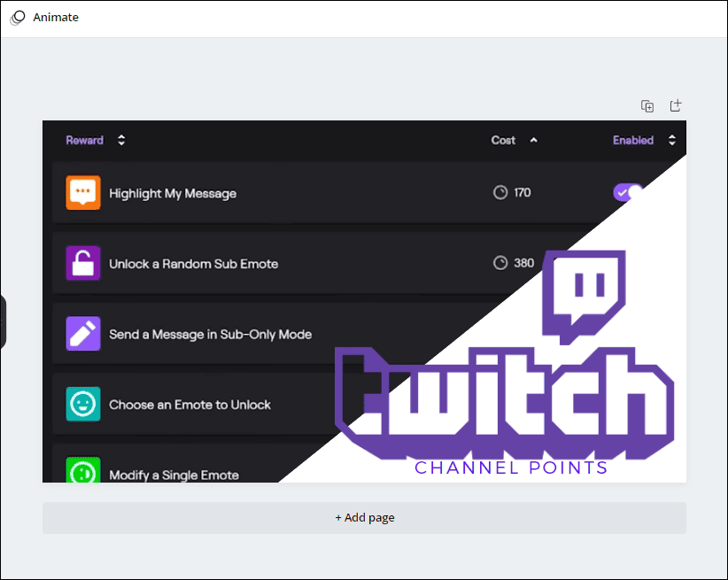
Task: Click the Reward column header
Action: pyautogui.click(x=84, y=140)
